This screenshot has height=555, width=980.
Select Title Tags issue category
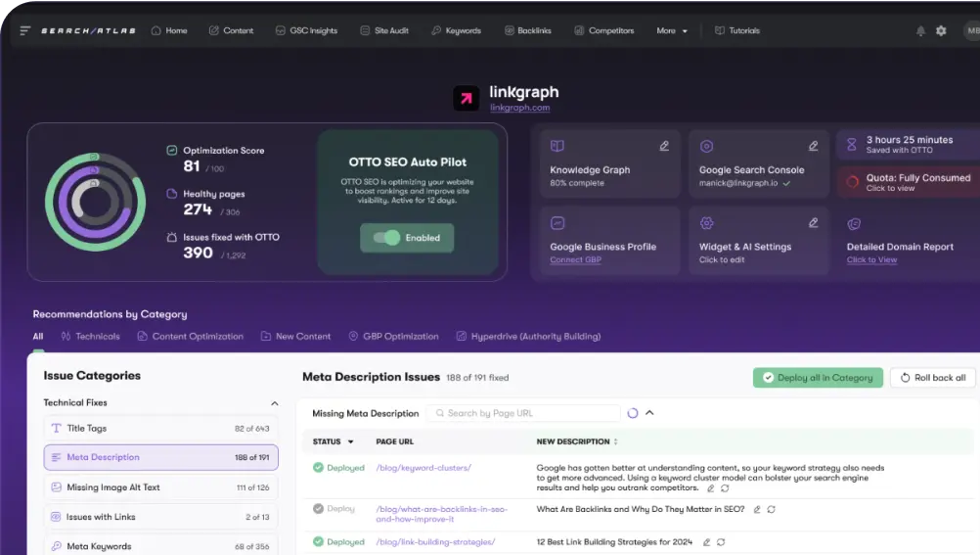coord(161,429)
